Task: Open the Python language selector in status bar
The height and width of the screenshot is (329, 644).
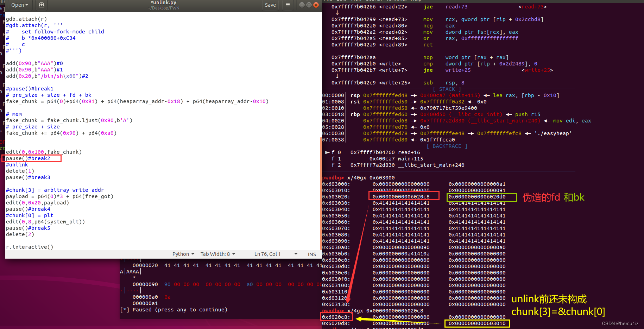Action: [183, 254]
